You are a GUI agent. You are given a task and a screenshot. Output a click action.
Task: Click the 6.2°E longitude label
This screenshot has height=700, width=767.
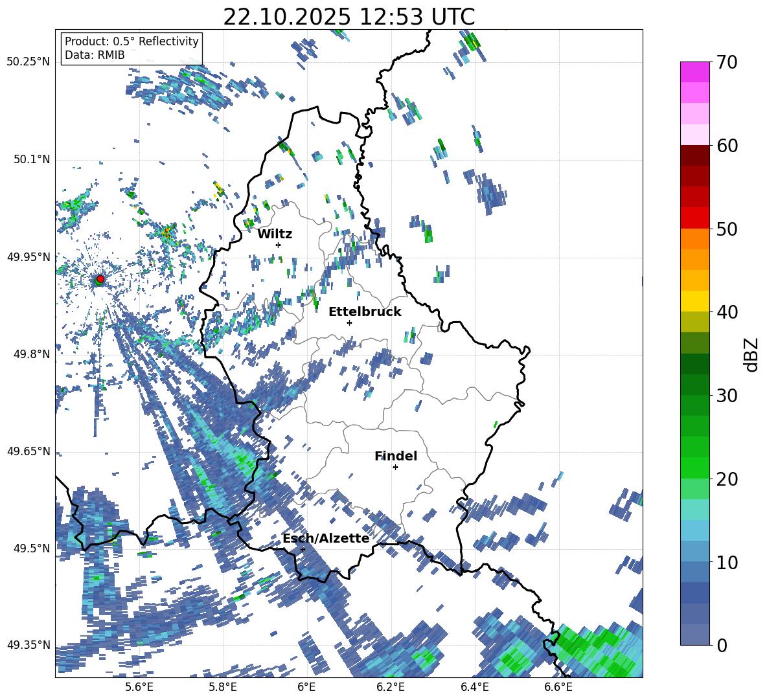391,687
